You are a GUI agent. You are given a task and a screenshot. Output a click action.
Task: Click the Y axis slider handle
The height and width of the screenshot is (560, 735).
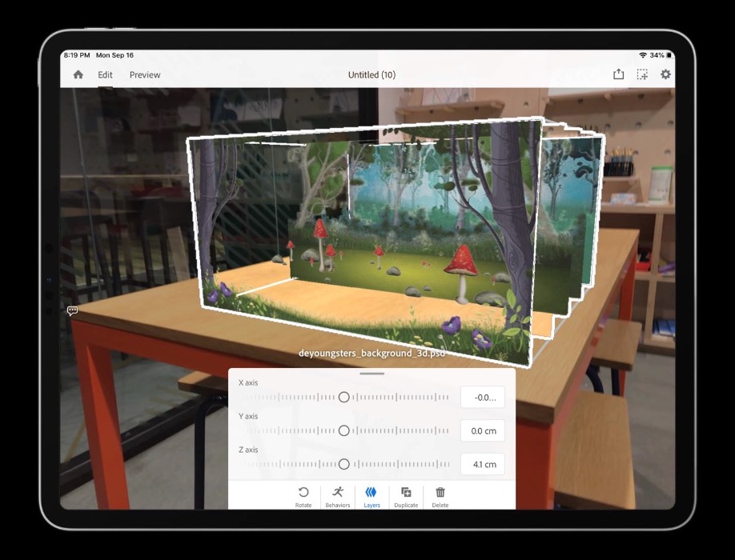coord(343,430)
